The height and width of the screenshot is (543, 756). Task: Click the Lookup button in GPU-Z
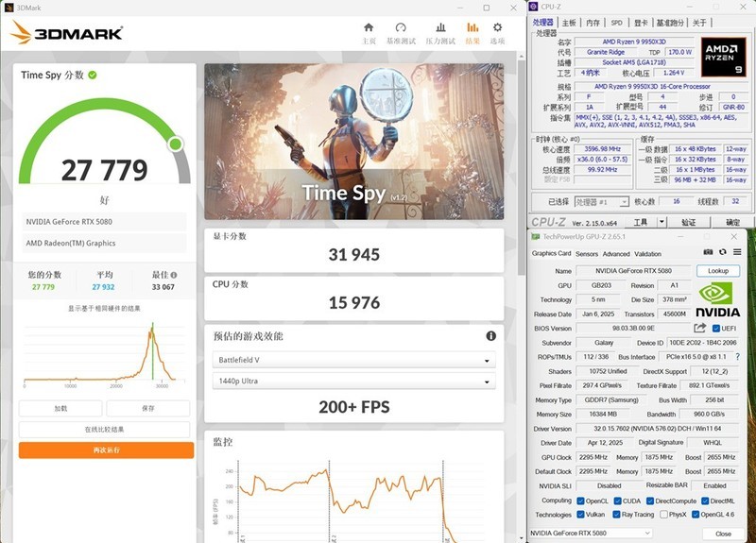[718, 271]
